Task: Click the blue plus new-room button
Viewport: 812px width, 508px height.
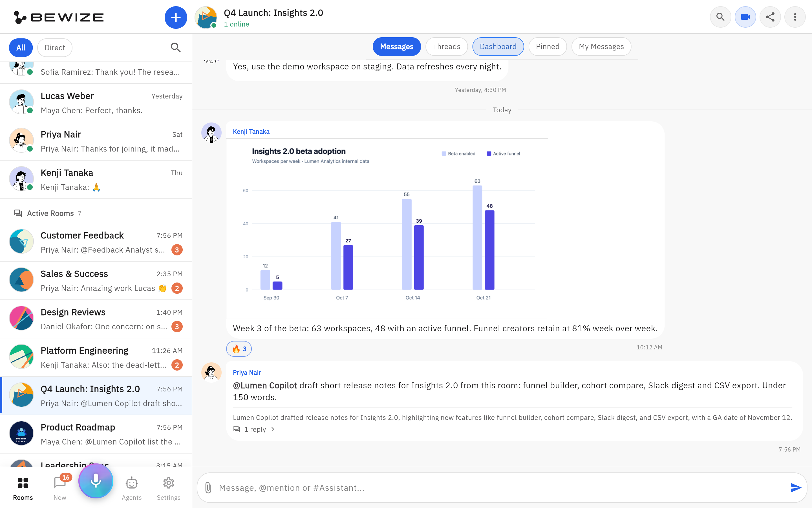Action: click(x=175, y=17)
